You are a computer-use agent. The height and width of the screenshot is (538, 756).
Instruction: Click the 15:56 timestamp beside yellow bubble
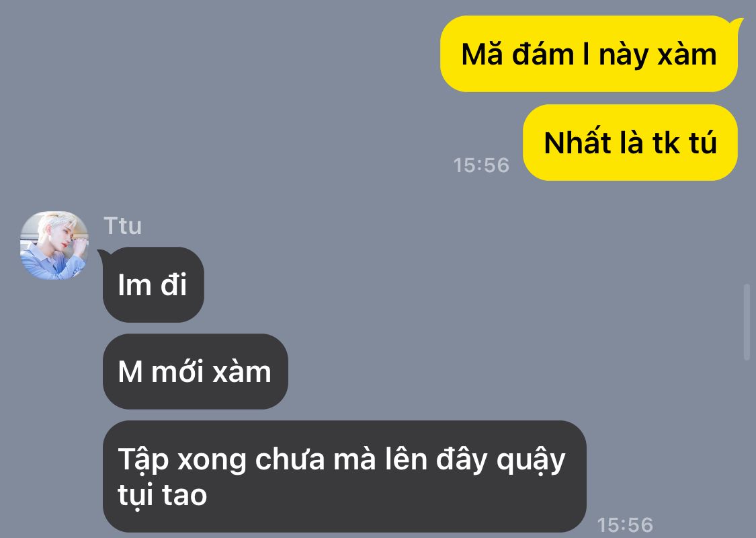481,165
